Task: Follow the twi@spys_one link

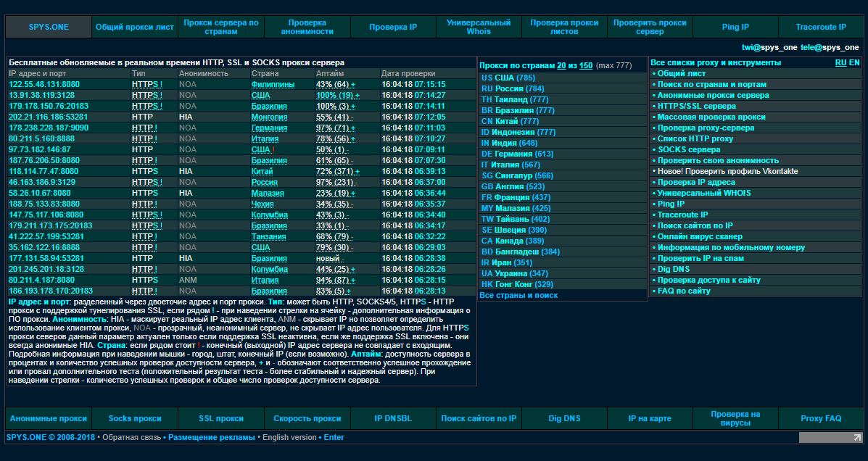Action: click(769, 48)
